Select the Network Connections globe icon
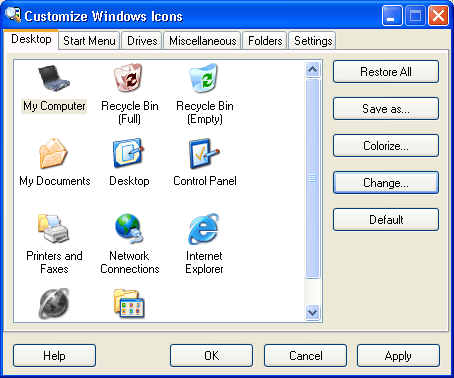This screenshot has width=454, height=378. [x=129, y=228]
